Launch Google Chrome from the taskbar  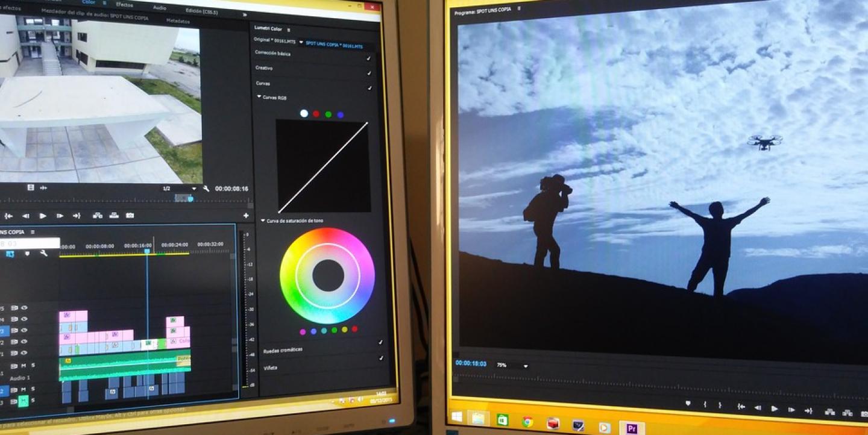point(527,422)
